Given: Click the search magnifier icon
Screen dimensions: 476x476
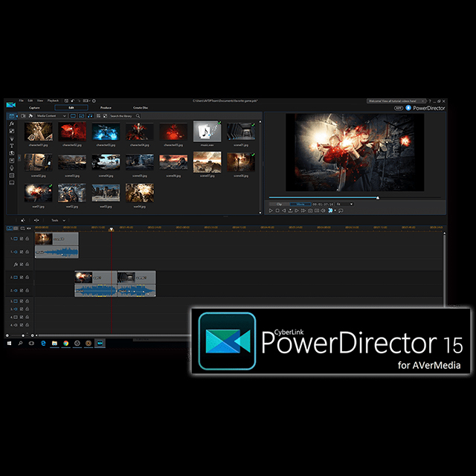Looking at the screenshot, I should (138, 116).
